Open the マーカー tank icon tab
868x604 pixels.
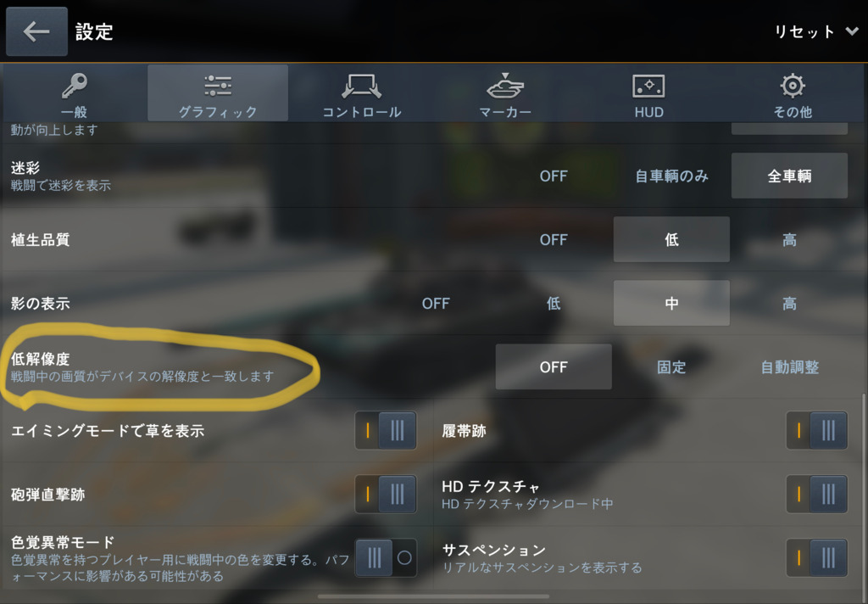505,86
